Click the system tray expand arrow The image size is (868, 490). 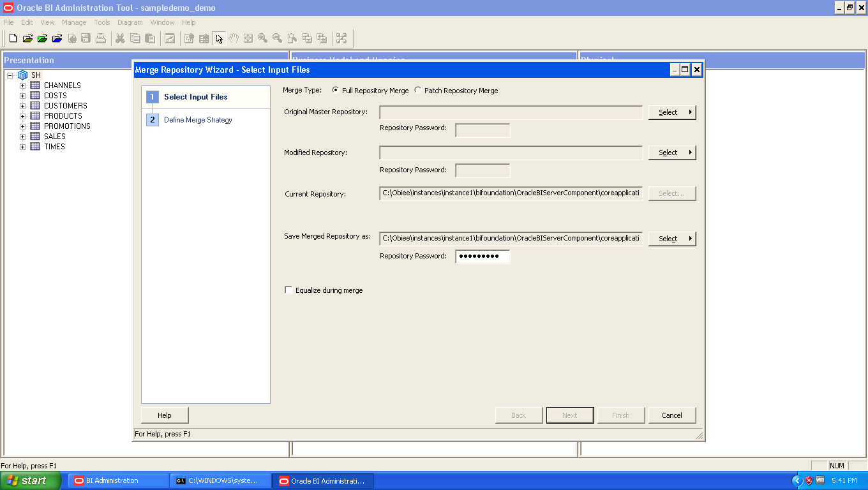(x=797, y=480)
